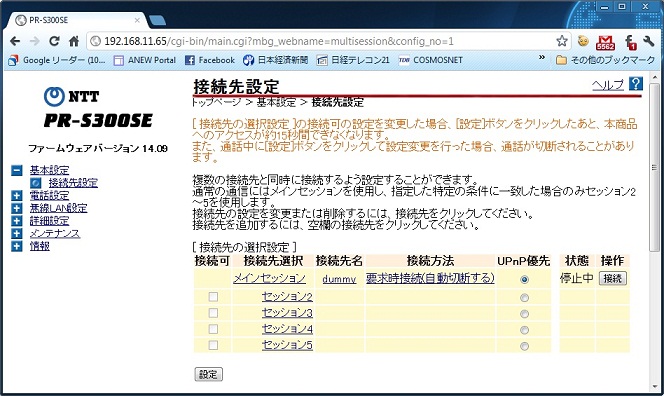664x396 pixels.
Task: Click the セッション3 link
Action: (x=287, y=313)
